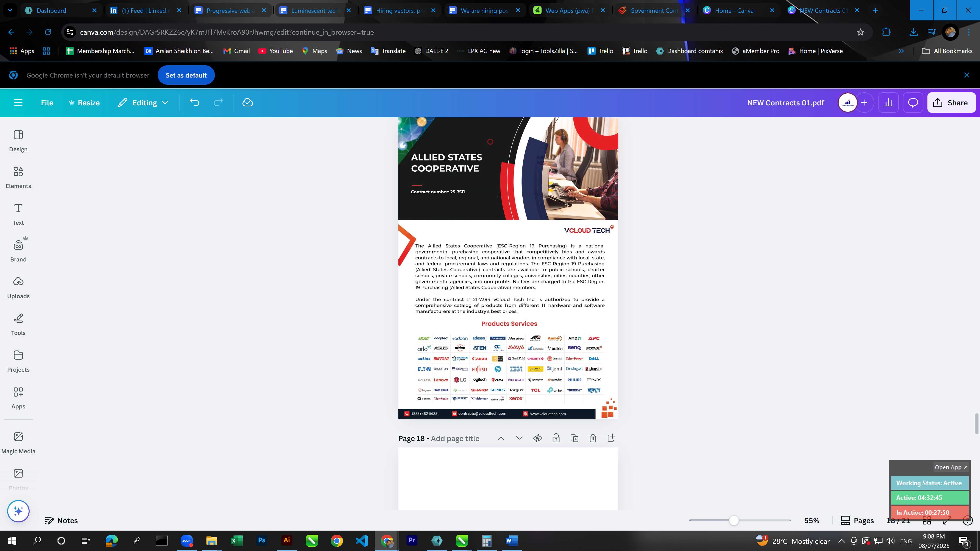The height and width of the screenshot is (551, 980).
Task: Adjust the zoom slider handle
Action: [x=734, y=521]
